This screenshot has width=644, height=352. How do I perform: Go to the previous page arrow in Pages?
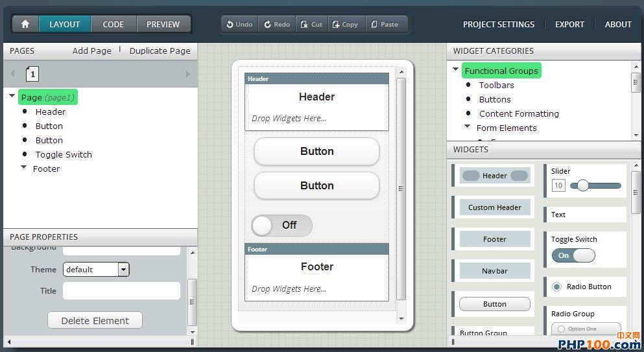[x=12, y=75]
